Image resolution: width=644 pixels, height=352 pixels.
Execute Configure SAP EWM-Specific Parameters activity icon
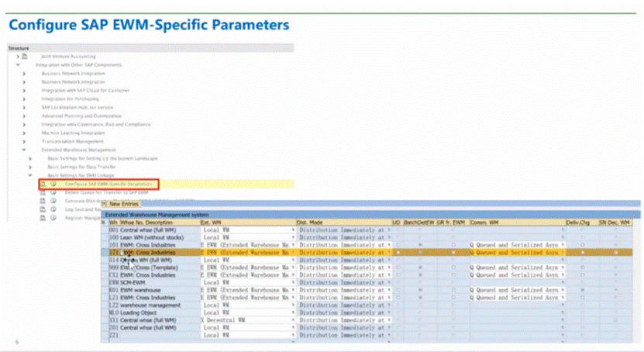pyautogui.click(x=53, y=184)
